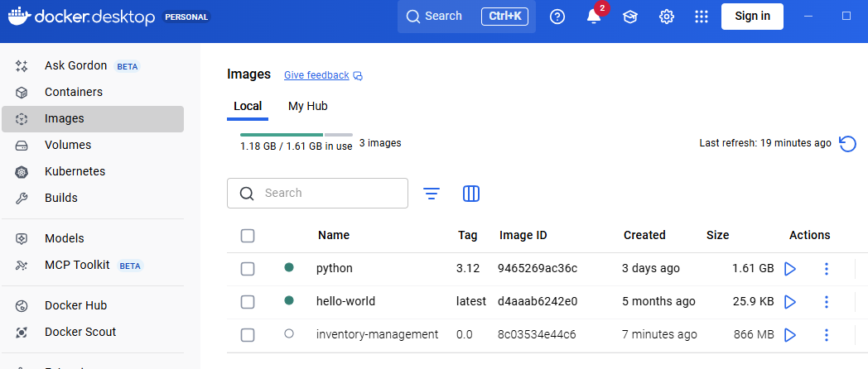Open the apps grid icon in header

click(702, 17)
